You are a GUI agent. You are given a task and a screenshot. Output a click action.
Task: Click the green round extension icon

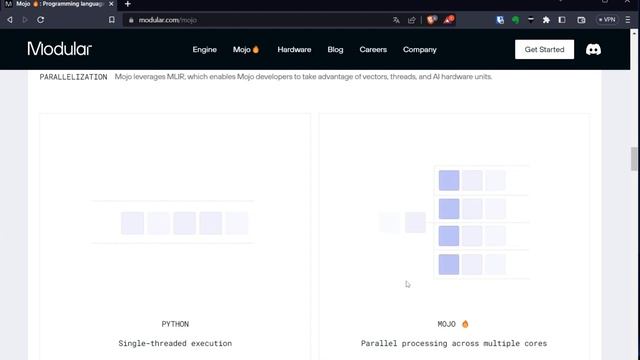[x=516, y=20]
